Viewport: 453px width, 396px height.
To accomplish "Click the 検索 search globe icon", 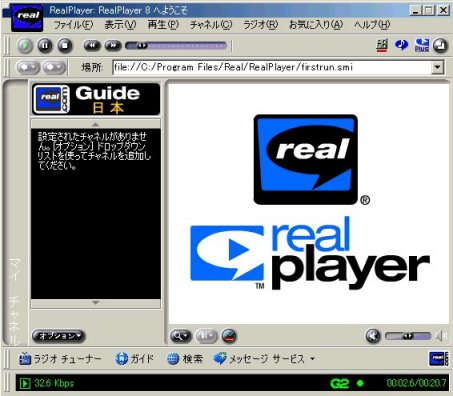I will coord(173,359).
